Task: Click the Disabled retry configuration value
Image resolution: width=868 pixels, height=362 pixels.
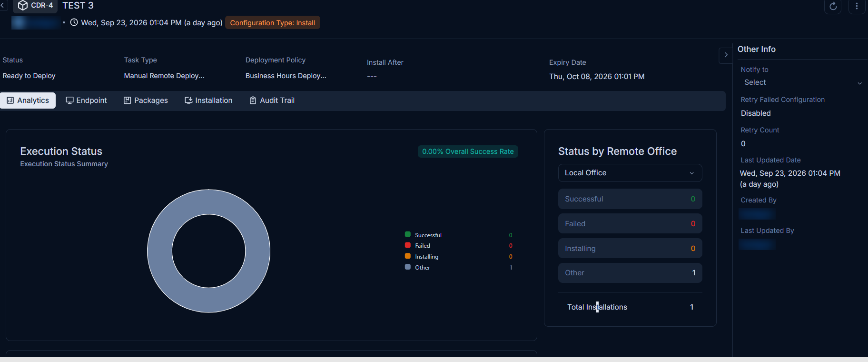Action: (756, 113)
